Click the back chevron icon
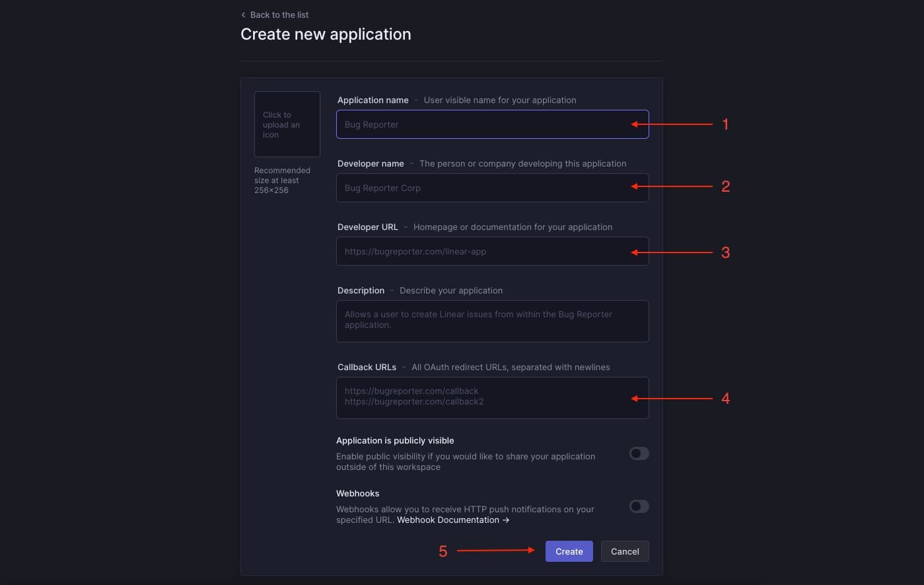 tap(242, 14)
